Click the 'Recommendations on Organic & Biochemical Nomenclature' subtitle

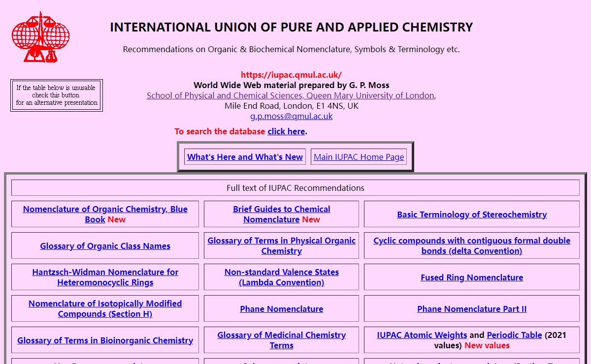click(291, 49)
